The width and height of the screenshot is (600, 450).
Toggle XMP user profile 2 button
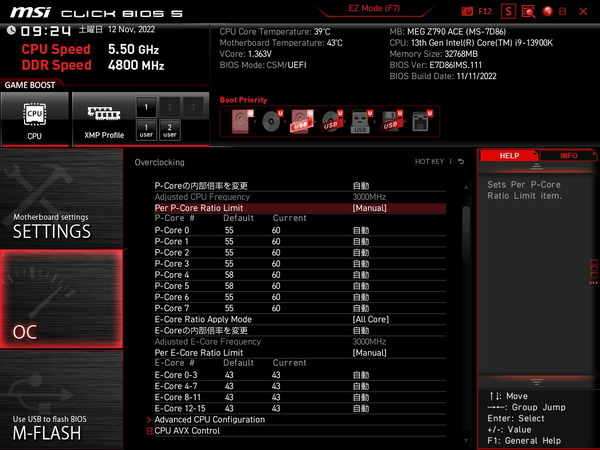tap(170, 129)
